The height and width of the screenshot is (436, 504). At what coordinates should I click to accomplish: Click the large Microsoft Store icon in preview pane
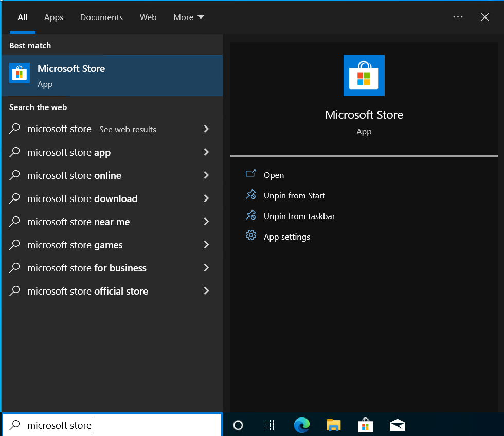[364, 76]
